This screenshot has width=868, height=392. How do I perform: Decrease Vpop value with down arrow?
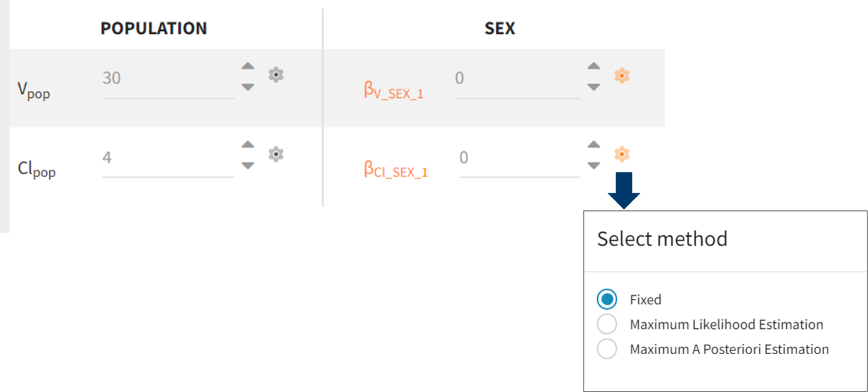248,87
